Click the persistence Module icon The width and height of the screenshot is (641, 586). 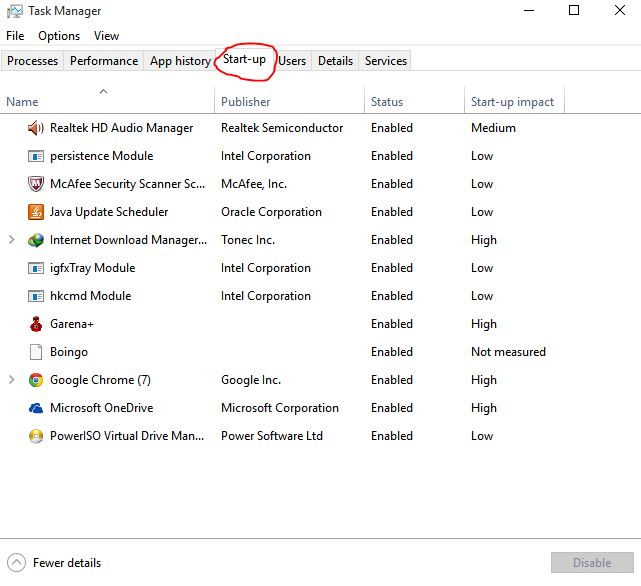pyautogui.click(x=36, y=156)
